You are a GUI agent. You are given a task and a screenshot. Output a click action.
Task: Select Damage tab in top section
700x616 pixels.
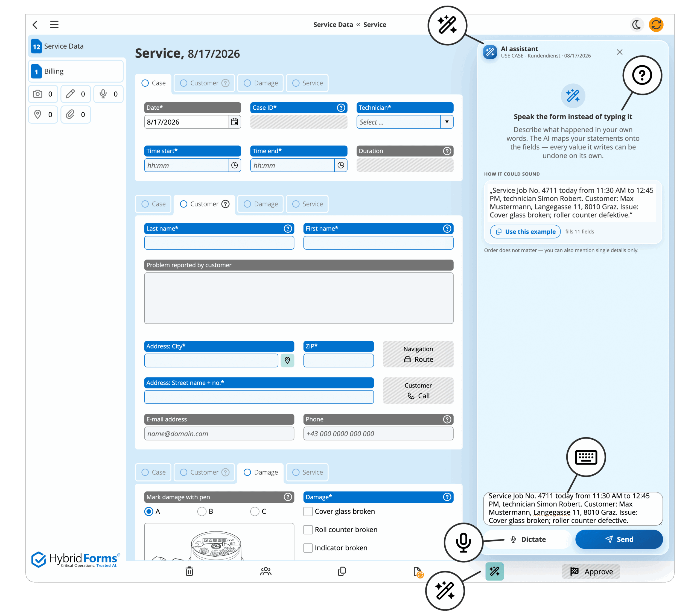point(260,83)
